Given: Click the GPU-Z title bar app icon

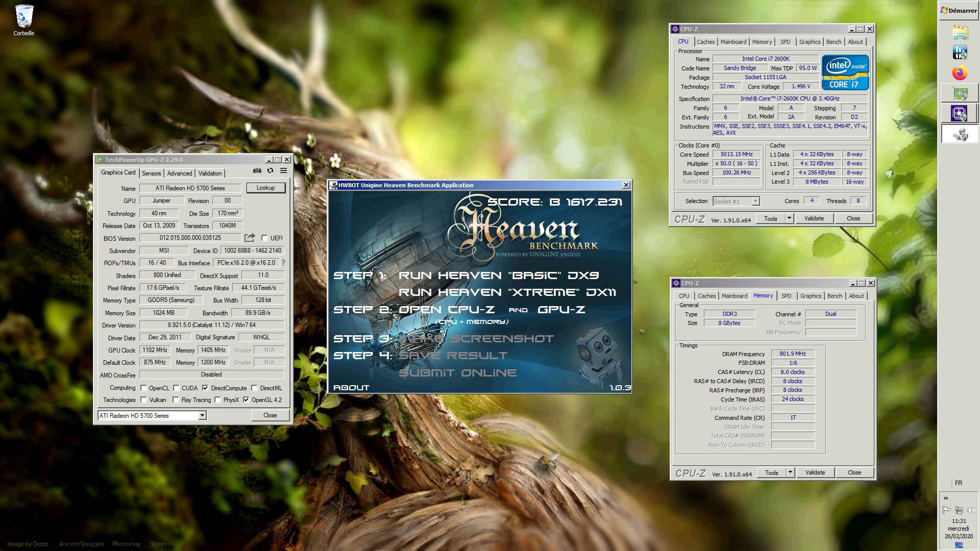Looking at the screenshot, I should [x=100, y=160].
